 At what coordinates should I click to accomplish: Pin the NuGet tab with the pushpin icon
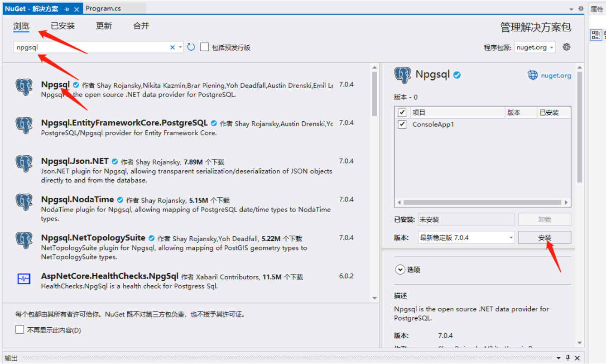[x=67, y=9]
